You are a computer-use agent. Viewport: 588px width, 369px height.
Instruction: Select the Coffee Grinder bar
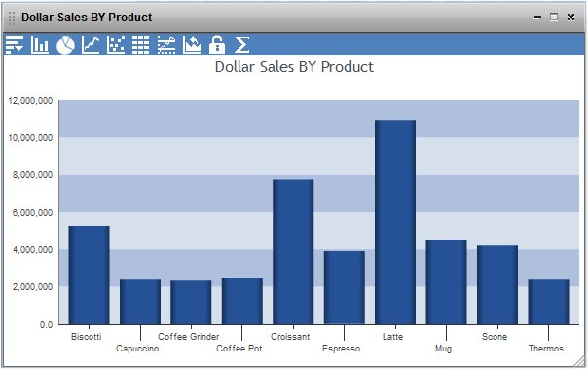[191, 302]
